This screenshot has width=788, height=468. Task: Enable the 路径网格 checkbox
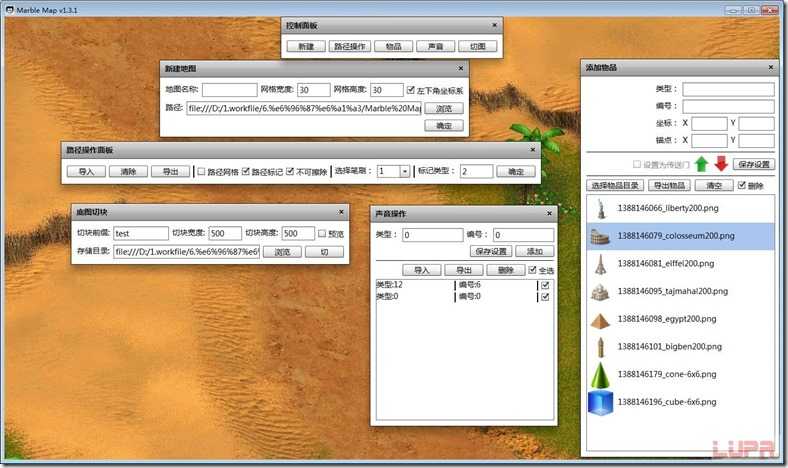coord(201,171)
